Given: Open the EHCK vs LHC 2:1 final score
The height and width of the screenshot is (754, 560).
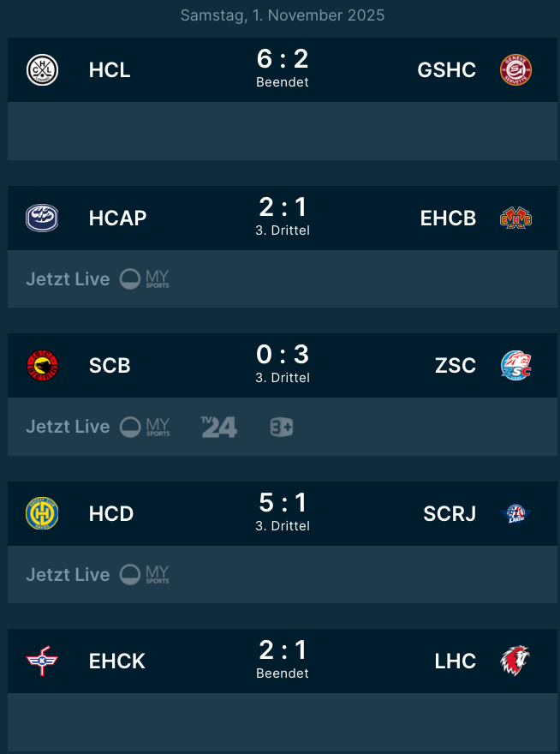Looking at the screenshot, I should pyautogui.click(x=282, y=660).
